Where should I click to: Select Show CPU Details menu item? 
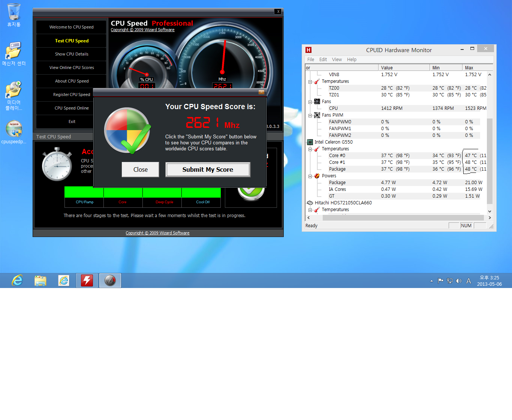tap(71, 54)
